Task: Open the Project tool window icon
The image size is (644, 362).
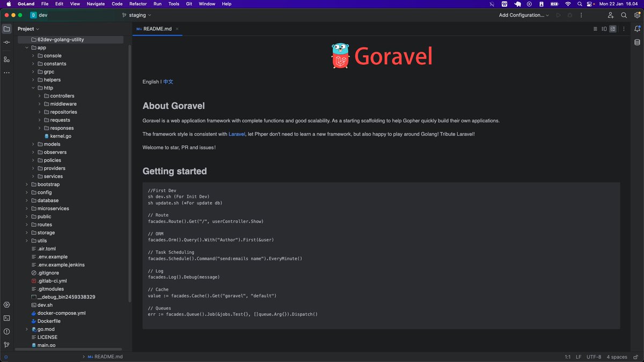Action: 6,29
